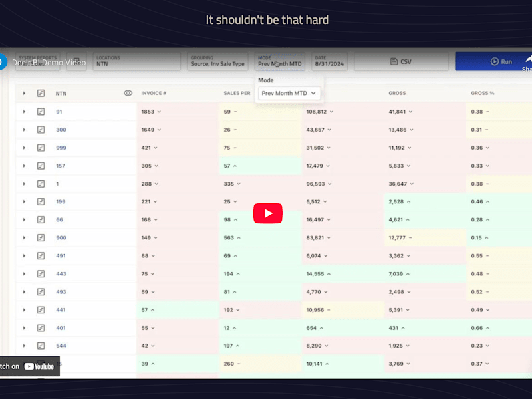
Task: Open detail icon for row 544
Action: click(x=41, y=345)
